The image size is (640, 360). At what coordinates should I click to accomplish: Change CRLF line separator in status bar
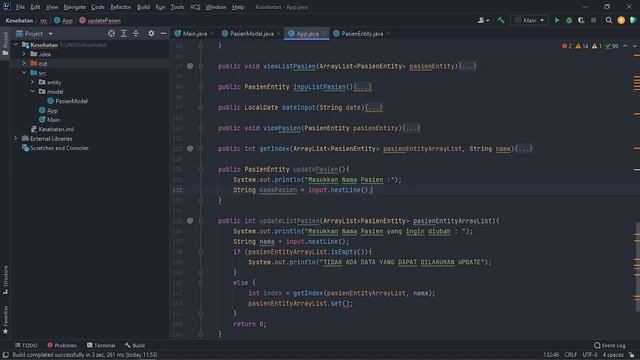point(571,355)
